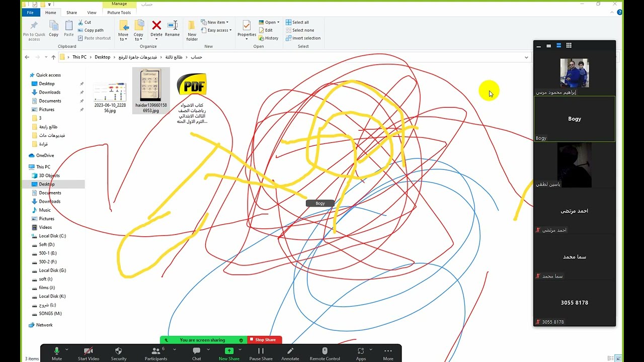Switch to Share ribbon tab
The image size is (644, 362).
tap(71, 13)
